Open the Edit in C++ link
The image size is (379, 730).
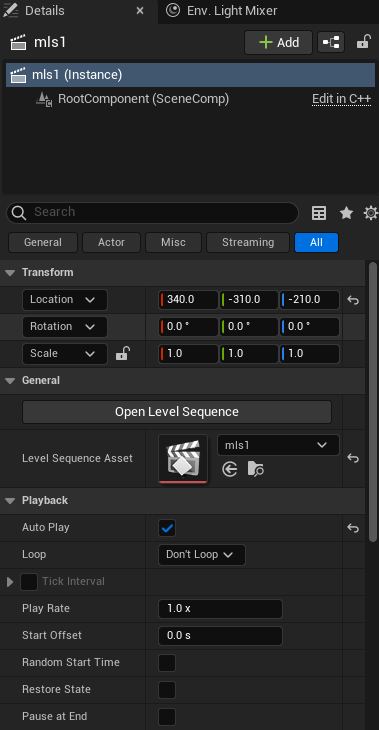tap(341, 99)
